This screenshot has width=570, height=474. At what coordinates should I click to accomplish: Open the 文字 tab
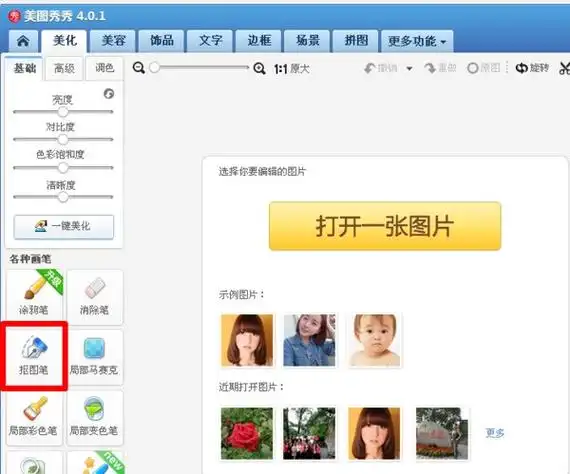[x=210, y=41]
